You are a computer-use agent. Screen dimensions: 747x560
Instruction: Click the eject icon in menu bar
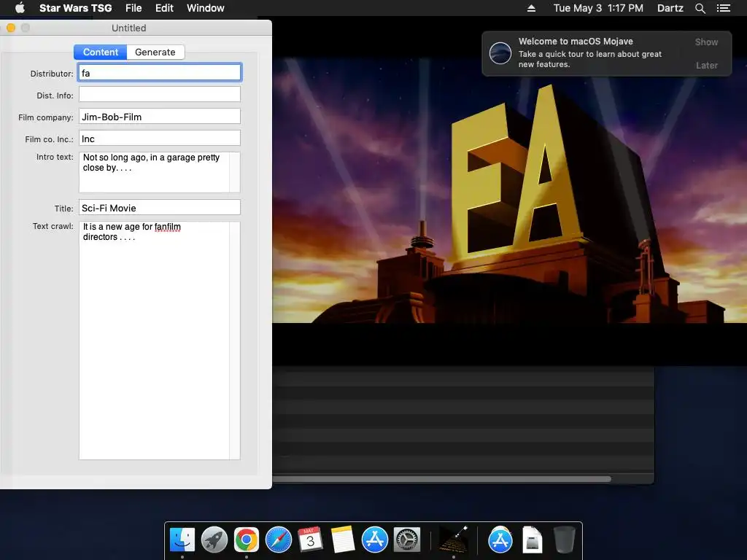pos(531,8)
